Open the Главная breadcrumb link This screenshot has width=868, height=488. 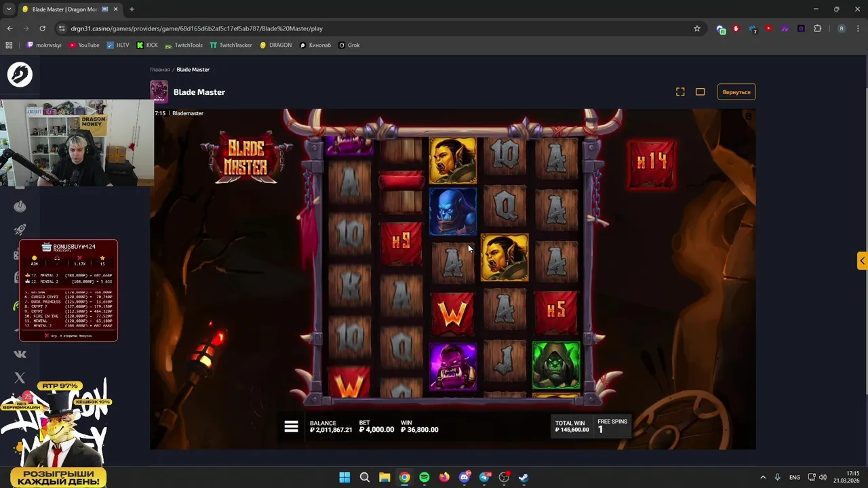[160, 70]
